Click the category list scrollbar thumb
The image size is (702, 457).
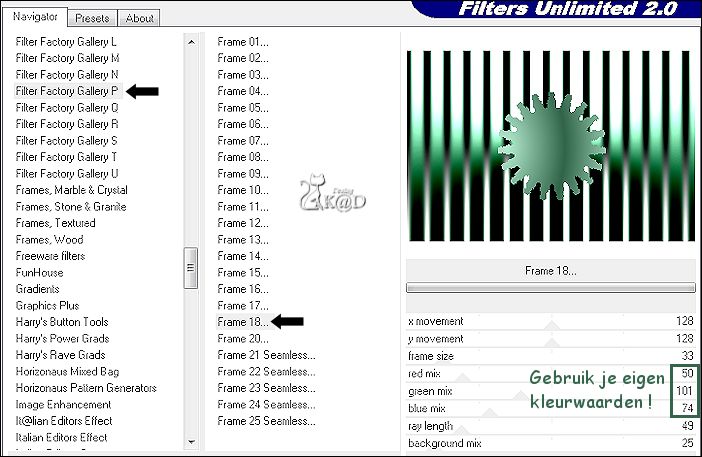point(191,268)
